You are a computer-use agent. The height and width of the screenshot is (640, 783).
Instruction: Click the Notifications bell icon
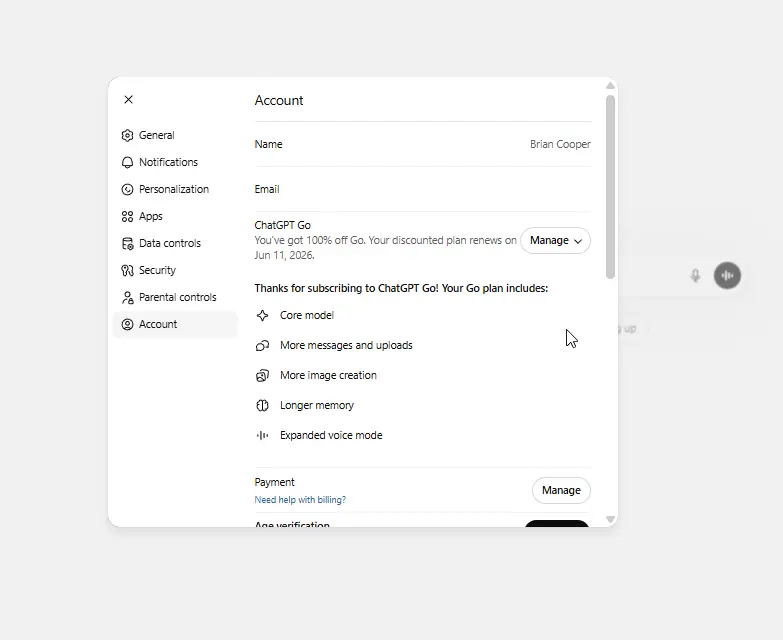127,162
